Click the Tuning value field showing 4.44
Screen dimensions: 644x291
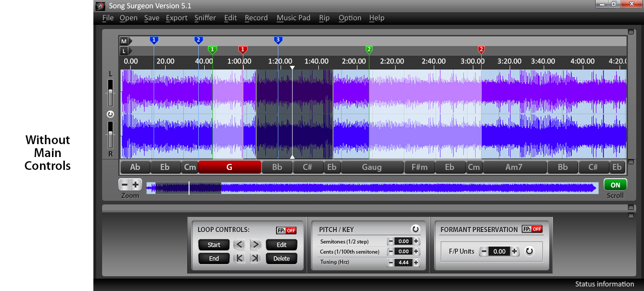pyautogui.click(x=403, y=262)
